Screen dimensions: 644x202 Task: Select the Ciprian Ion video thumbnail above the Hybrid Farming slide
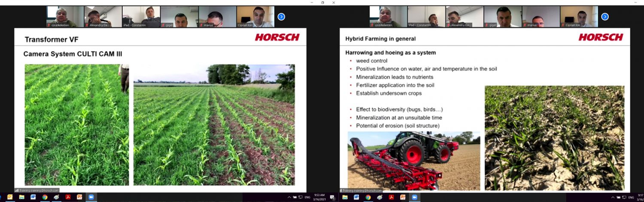[579, 17]
